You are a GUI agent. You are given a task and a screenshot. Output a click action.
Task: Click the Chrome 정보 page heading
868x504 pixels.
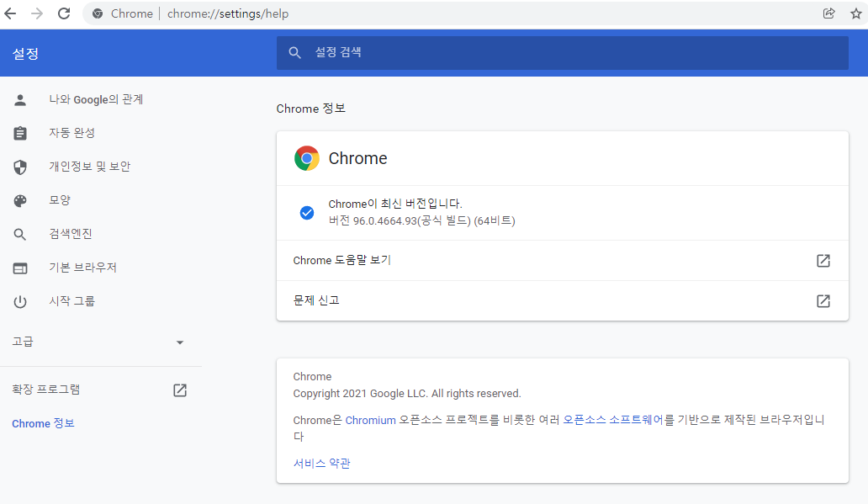click(311, 109)
